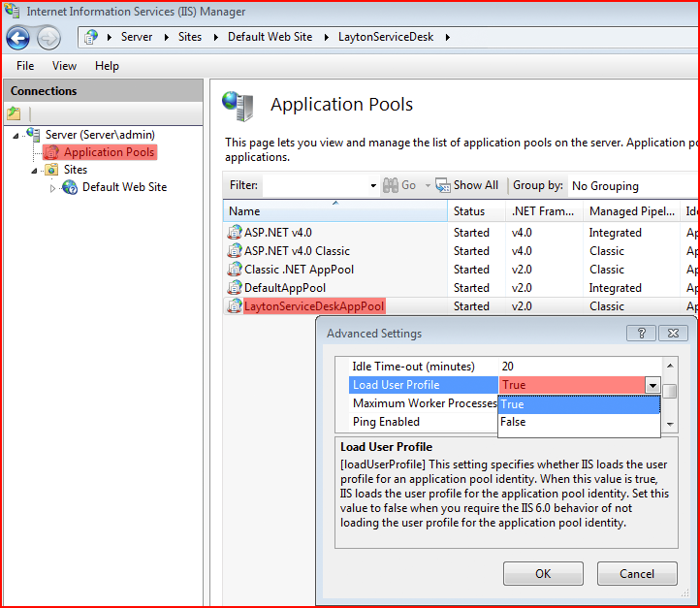Click the Connections toolbar folder icon

coord(14,113)
